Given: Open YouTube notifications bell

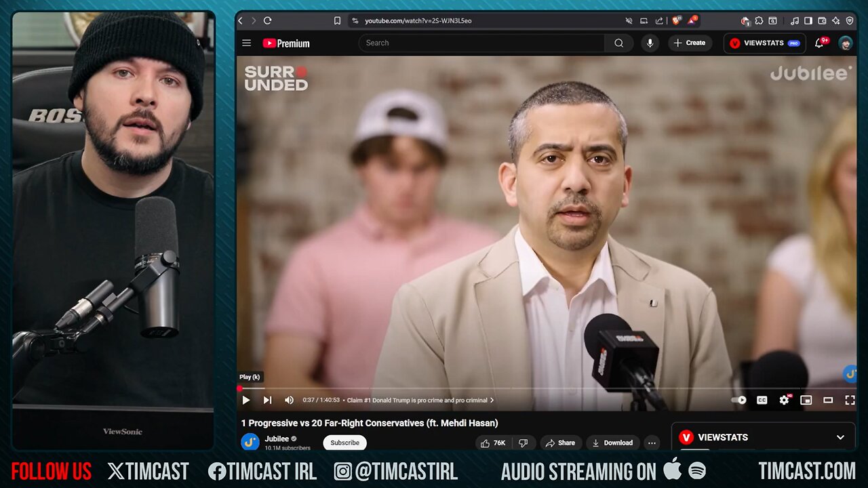Looking at the screenshot, I should point(820,43).
